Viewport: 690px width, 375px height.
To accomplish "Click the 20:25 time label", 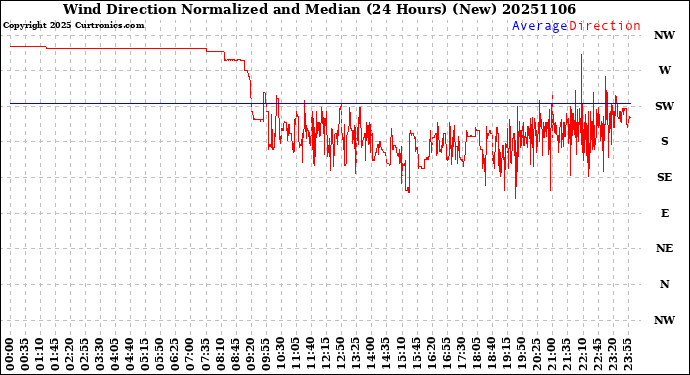I will click(536, 355).
